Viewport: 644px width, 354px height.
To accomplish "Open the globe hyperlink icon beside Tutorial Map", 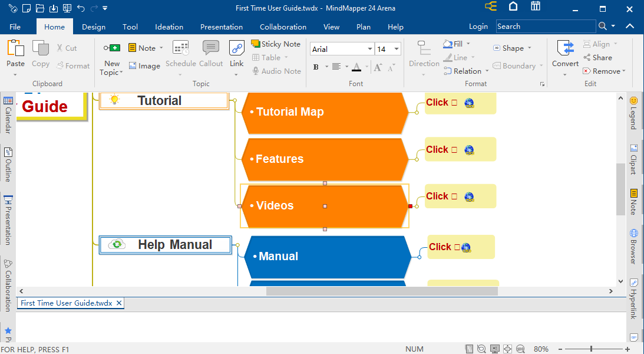I will coord(469,103).
